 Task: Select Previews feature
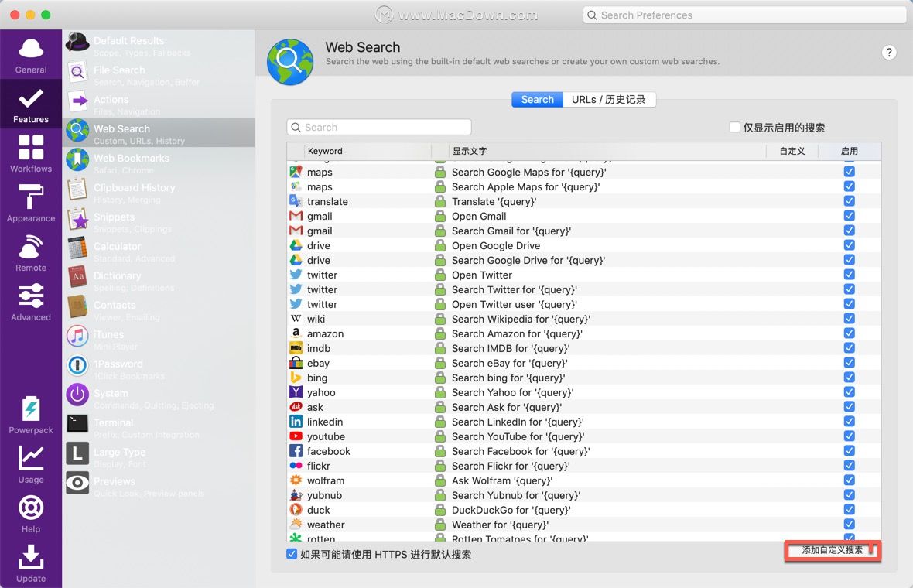click(159, 486)
